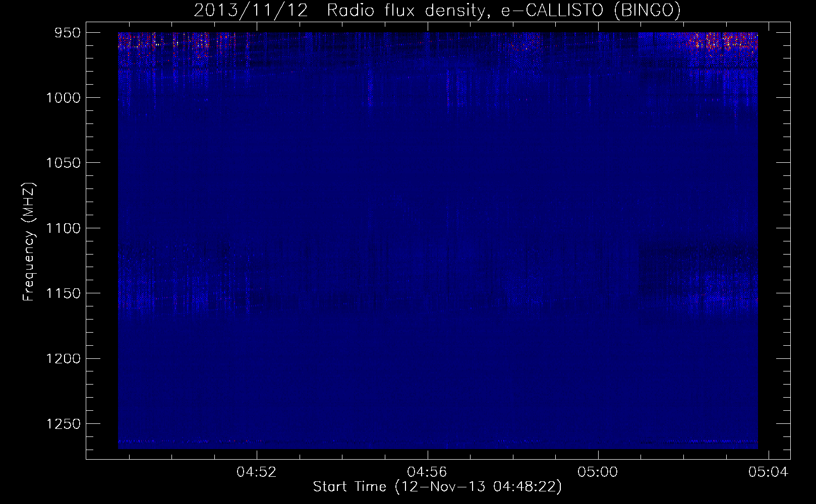Select the 'e-CALLISTO (BINGO)' title text
The image size is (816, 504).
591,11
